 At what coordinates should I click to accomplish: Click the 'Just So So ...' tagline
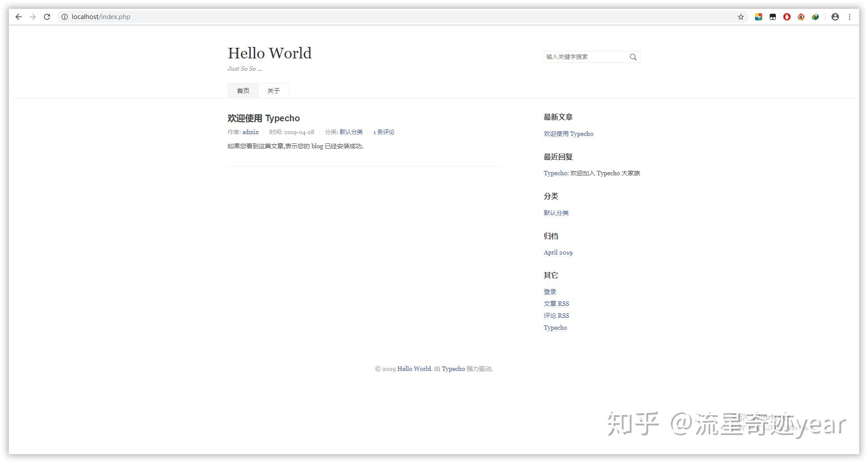(245, 69)
